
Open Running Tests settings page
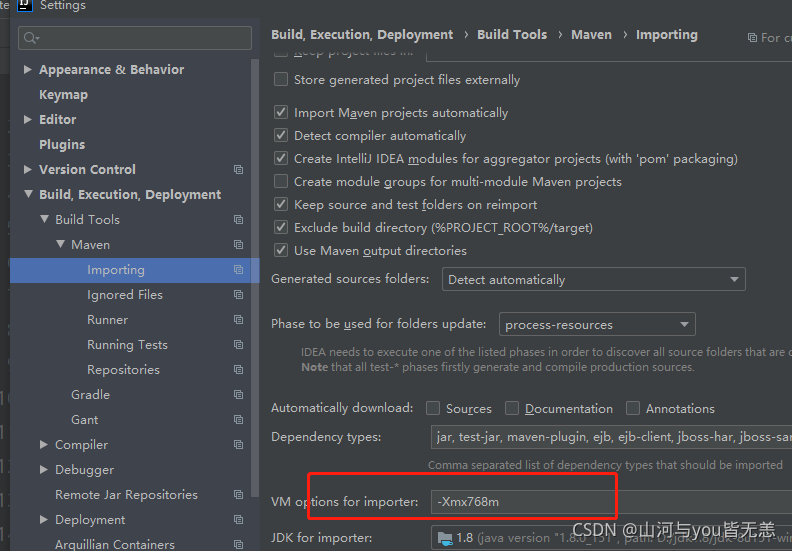127,344
